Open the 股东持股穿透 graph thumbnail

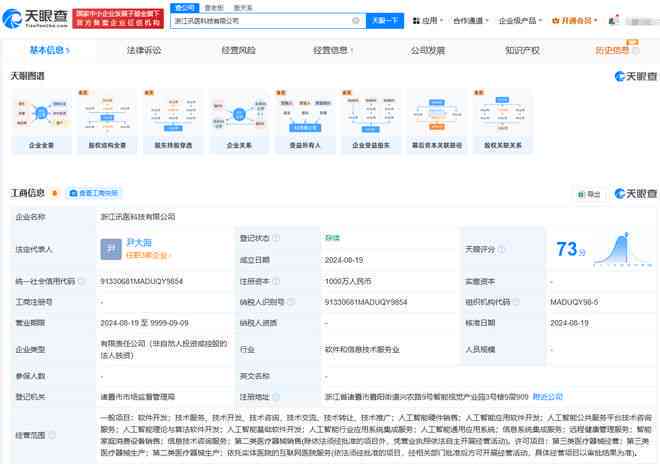tap(173, 122)
